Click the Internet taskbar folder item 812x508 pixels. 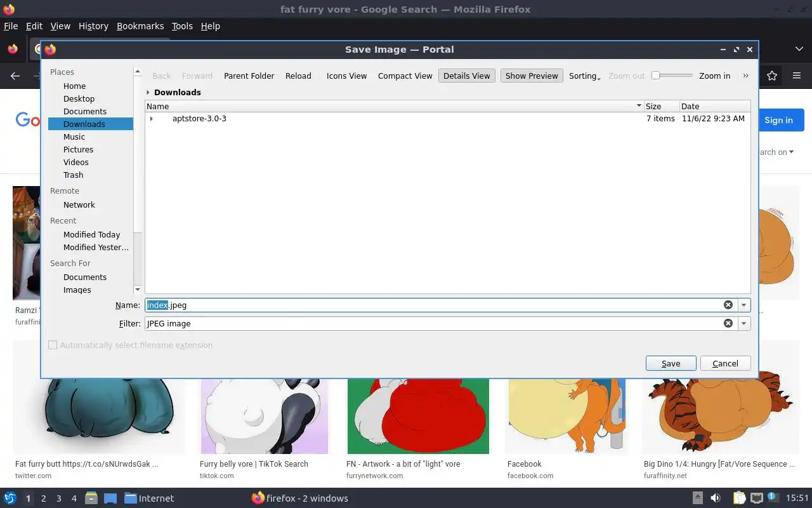(149, 498)
